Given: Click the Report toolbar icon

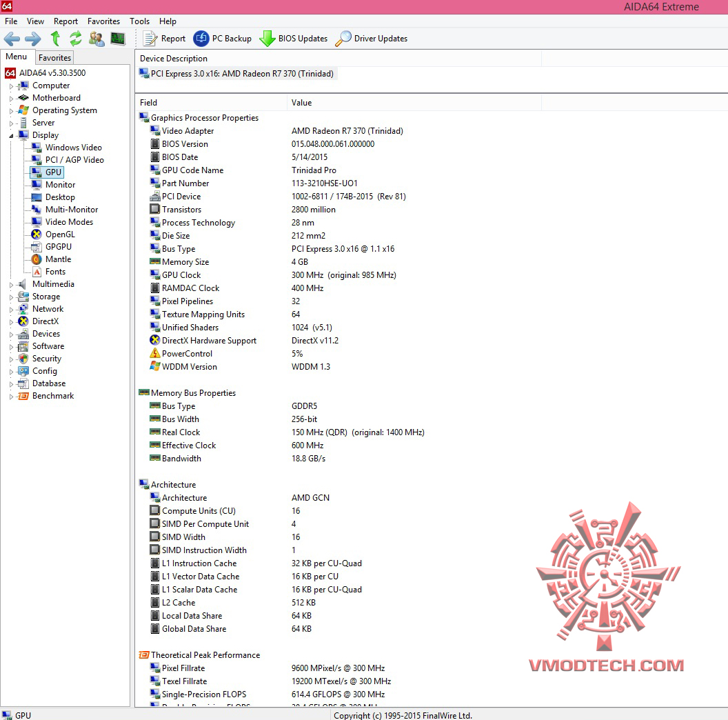Looking at the screenshot, I should (x=150, y=39).
